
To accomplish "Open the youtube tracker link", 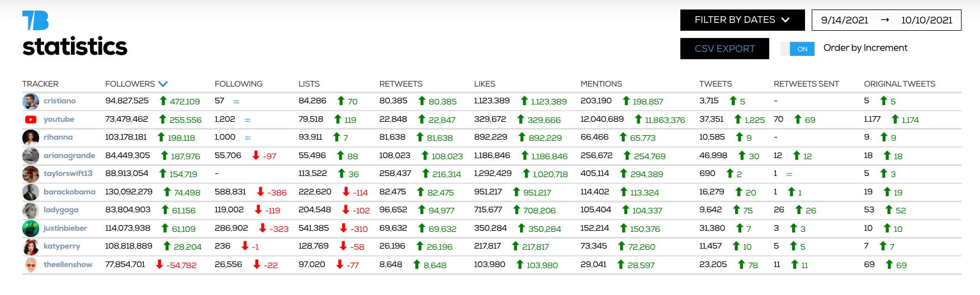I will (x=59, y=120).
